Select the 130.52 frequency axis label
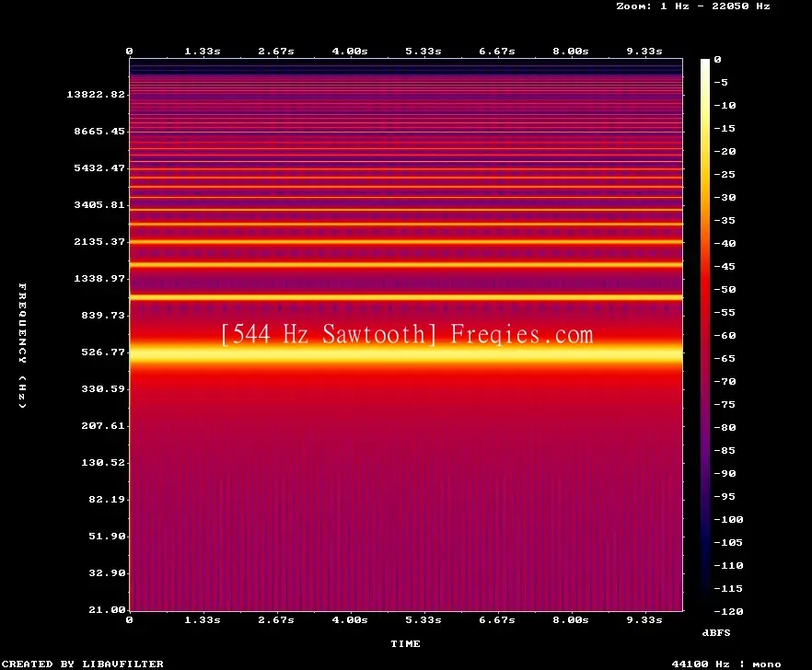 point(103,462)
